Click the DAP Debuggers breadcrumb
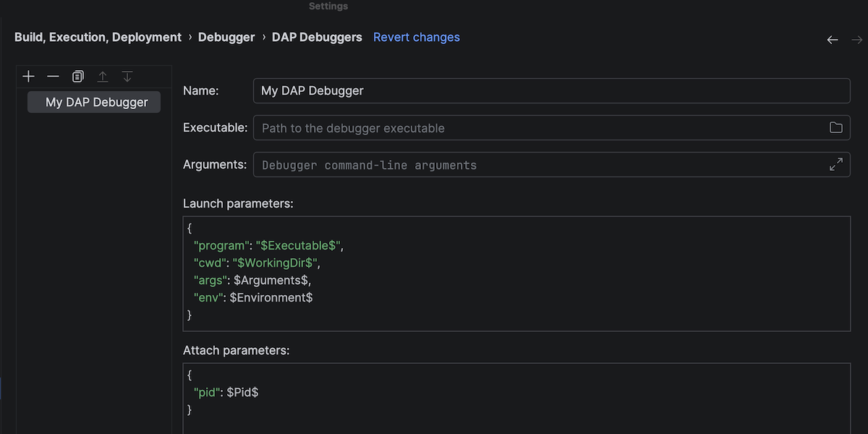 [317, 37]
